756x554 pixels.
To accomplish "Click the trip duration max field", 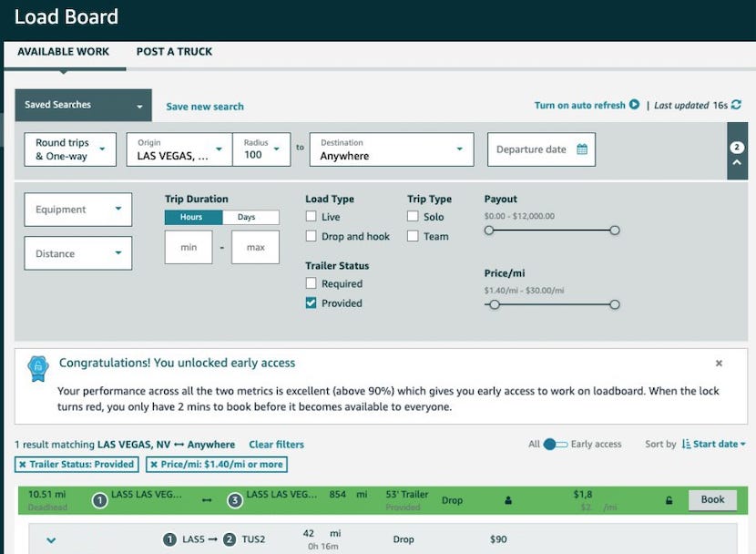I will pyautogui.click(x=256, y=247).
